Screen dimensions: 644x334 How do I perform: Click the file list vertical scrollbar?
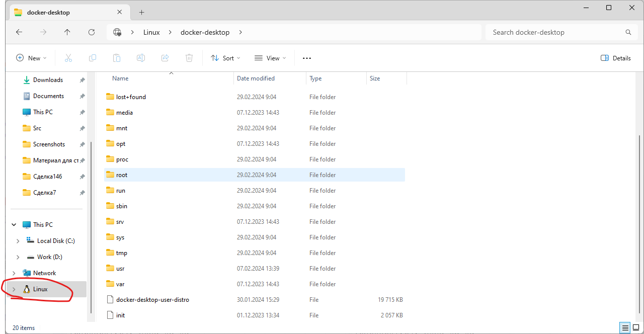639,201
